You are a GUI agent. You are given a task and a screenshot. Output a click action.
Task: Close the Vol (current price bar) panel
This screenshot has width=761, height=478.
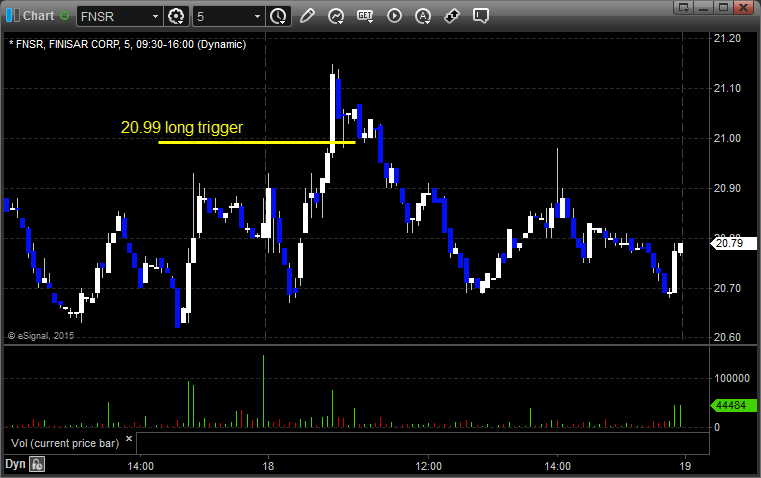click(129, 439)
